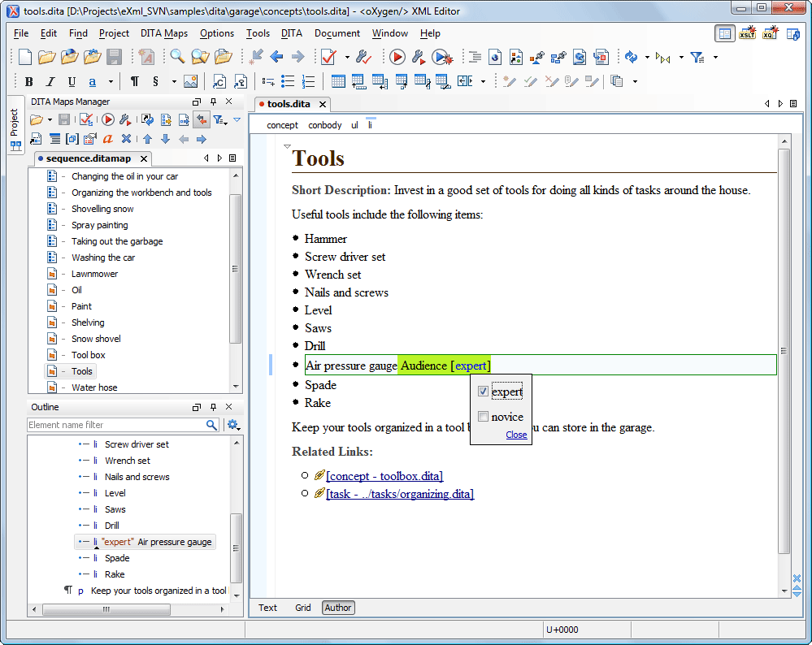Open the Project side tab

click(15, 124)
